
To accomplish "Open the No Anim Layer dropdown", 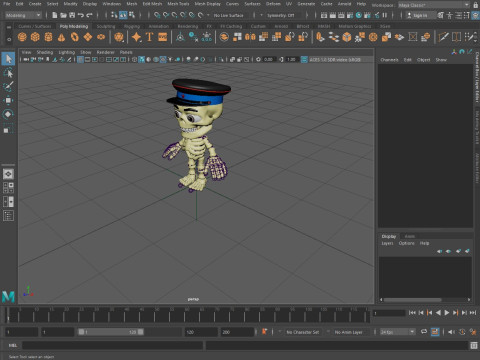I will (351, 332).
